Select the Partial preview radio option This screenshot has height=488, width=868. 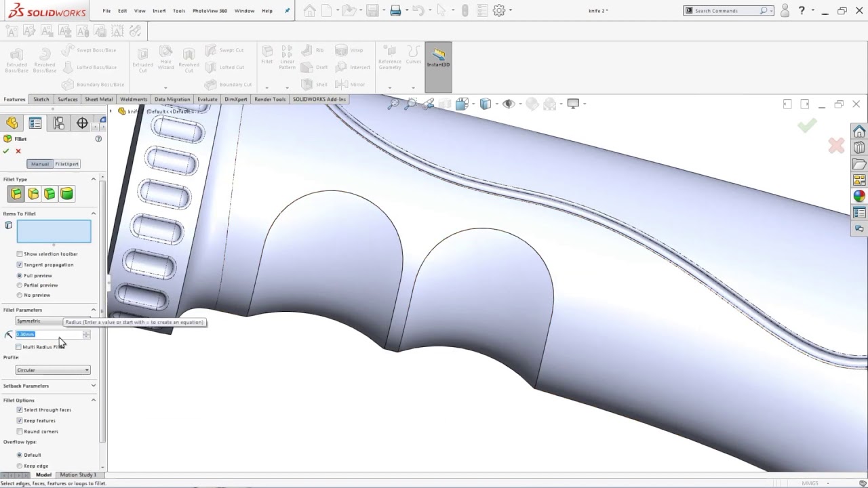20,285
